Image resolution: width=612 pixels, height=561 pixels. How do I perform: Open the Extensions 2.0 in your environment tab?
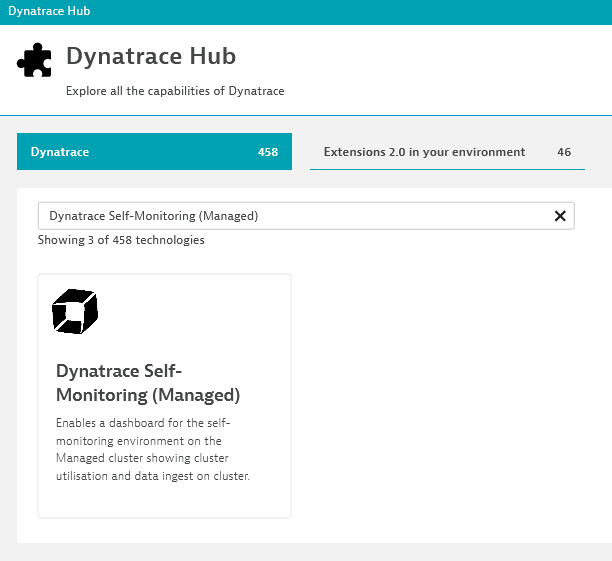tap(447, 151)
